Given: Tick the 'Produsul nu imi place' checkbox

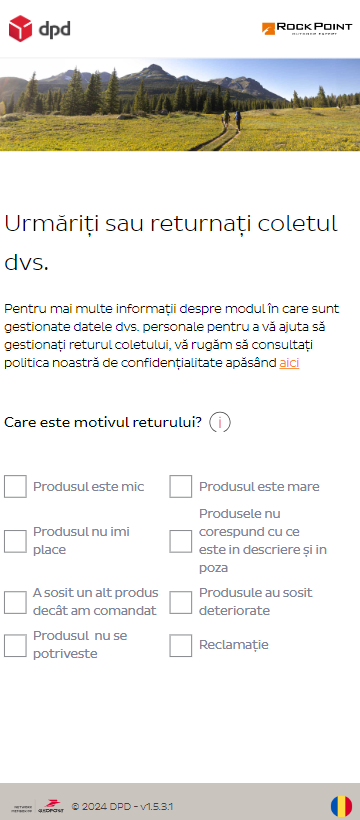Looking at the screenshot, I should click(15, 541).
